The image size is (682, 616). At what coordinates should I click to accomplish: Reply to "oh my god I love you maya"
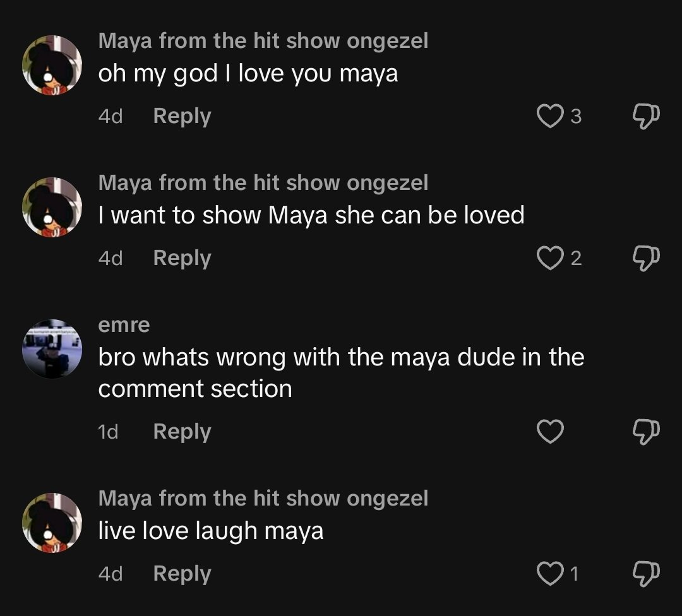182,116
